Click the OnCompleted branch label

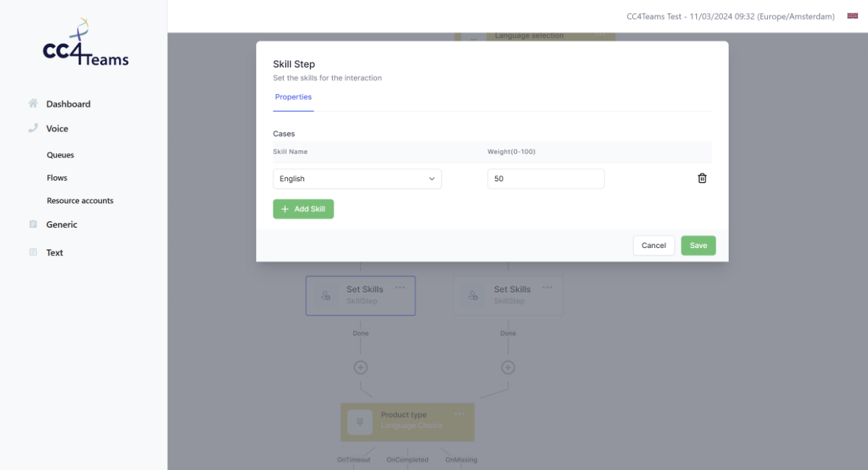[x=408, y=459]
